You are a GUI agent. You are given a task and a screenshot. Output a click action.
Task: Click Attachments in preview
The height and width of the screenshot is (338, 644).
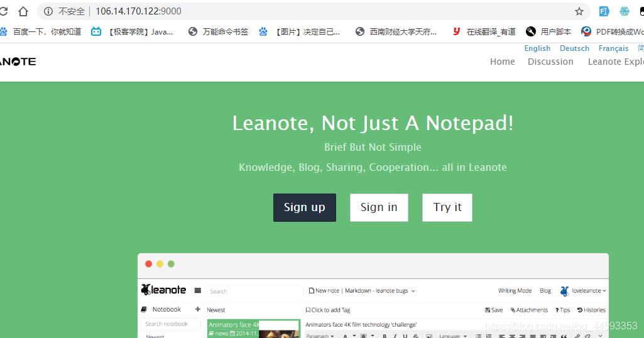point(529,310)
